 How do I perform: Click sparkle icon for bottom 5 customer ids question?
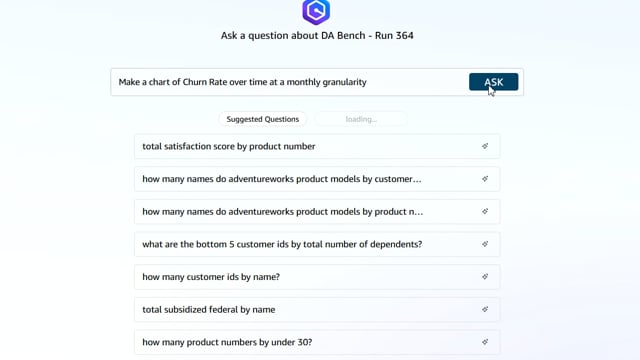click(485, 244)
